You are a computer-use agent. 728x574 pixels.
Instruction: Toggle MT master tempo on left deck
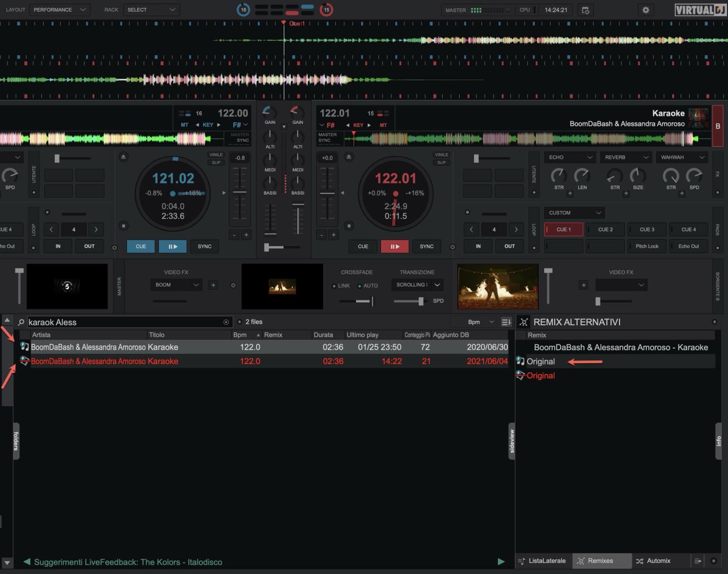pyautogui.click(x=184, y=125)
